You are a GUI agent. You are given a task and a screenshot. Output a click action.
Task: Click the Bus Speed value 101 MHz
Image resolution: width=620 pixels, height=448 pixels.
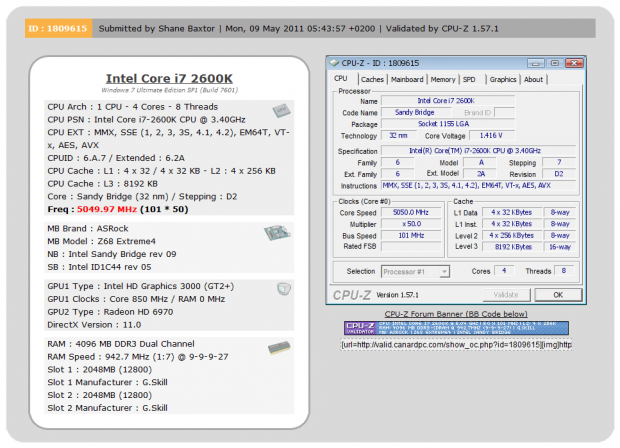411,235
